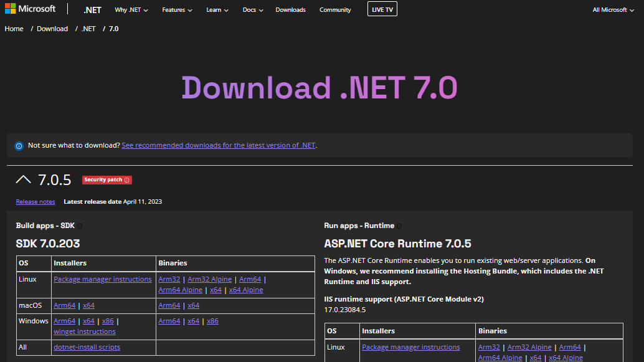Download ASP.NET Runtime Linux Arm64 binary
Screen dimensions: 644x362
click(x=570, y=348)
